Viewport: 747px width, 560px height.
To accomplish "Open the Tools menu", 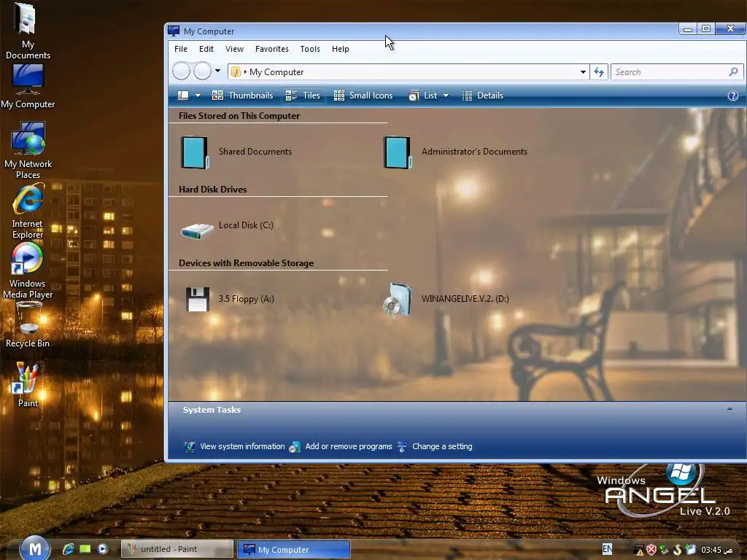I will [310, 49].
